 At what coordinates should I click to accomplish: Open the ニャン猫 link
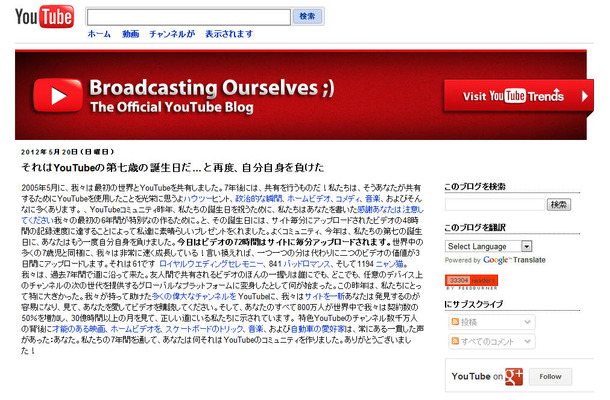[x=389, y=264]
